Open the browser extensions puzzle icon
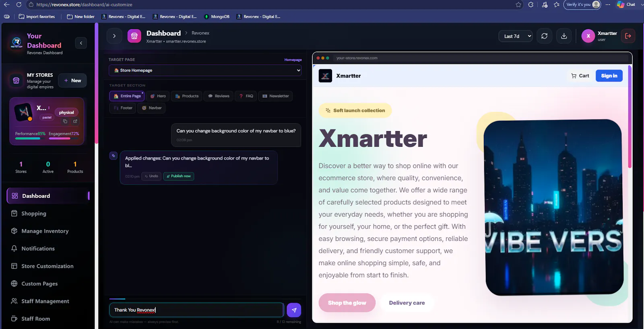This screenshot has height=329, width=644. click(x=531, y=4)
